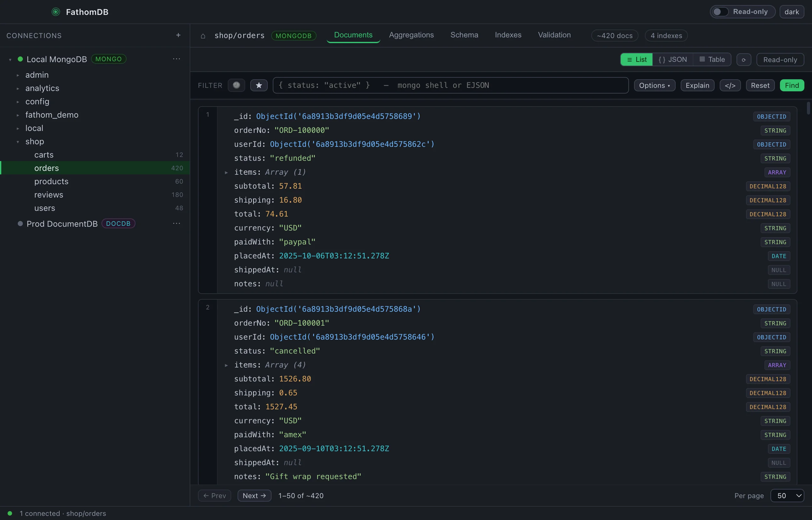Click subtotal value 1526.80

click(x=295, y=379)
